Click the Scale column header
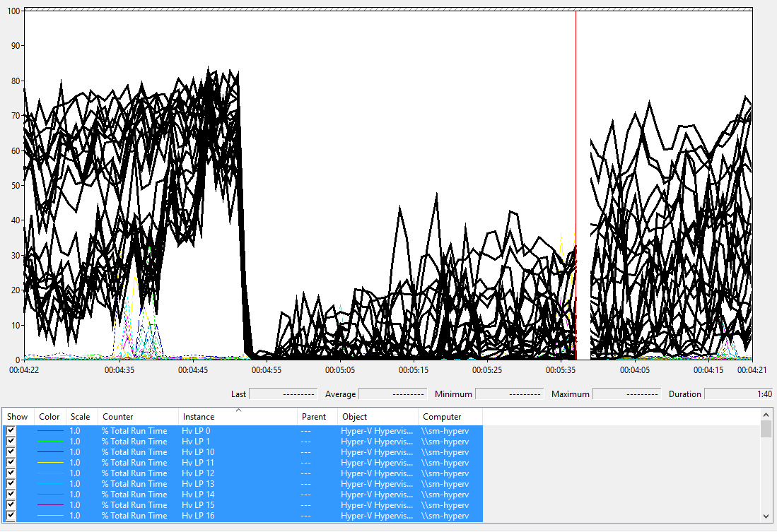 coord(81,417)
